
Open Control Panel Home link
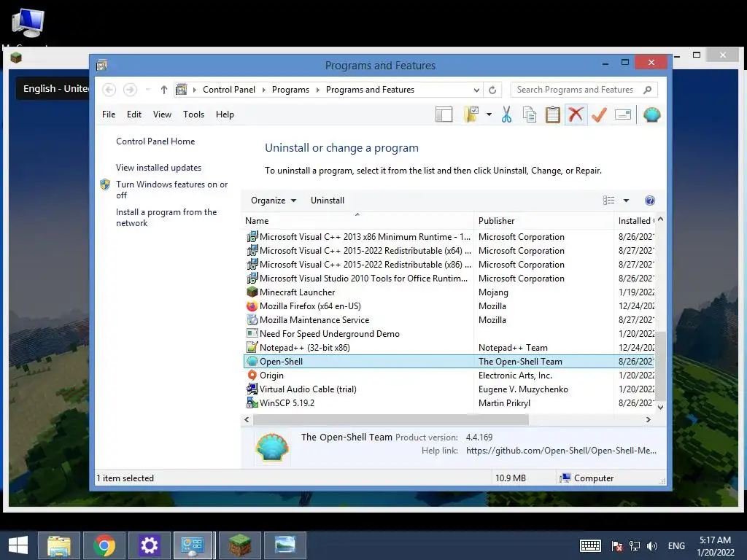tap(155, 141)
